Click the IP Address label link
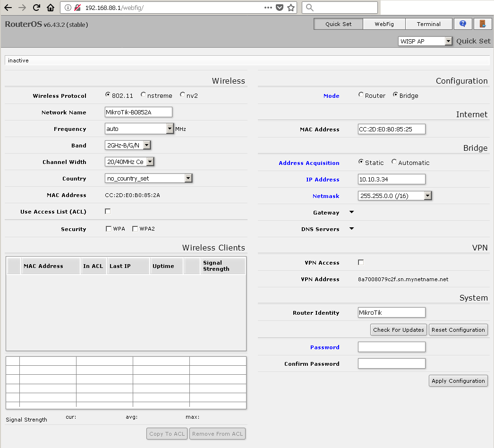 (323, 180)
